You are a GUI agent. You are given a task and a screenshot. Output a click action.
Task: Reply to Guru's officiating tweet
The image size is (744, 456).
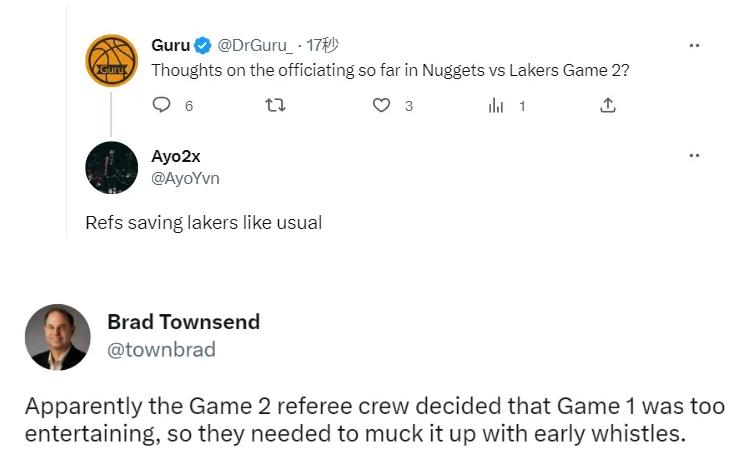pos(161,105)
